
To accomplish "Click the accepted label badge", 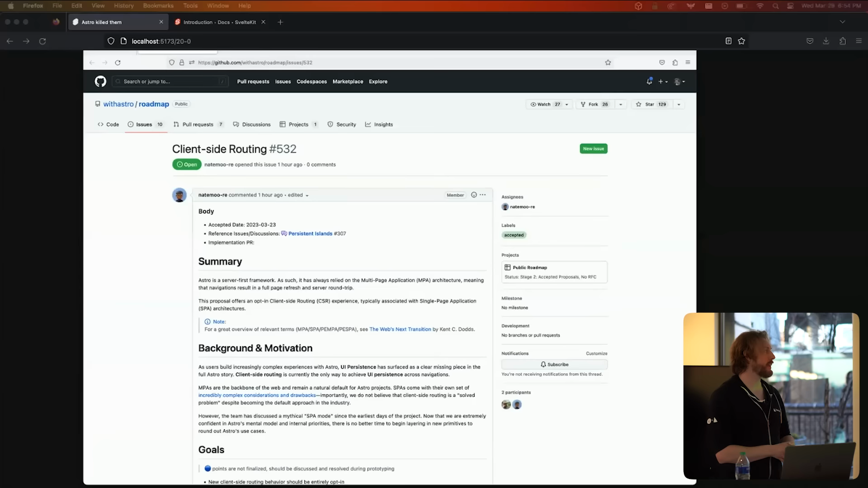I will (x=514, y=235).
